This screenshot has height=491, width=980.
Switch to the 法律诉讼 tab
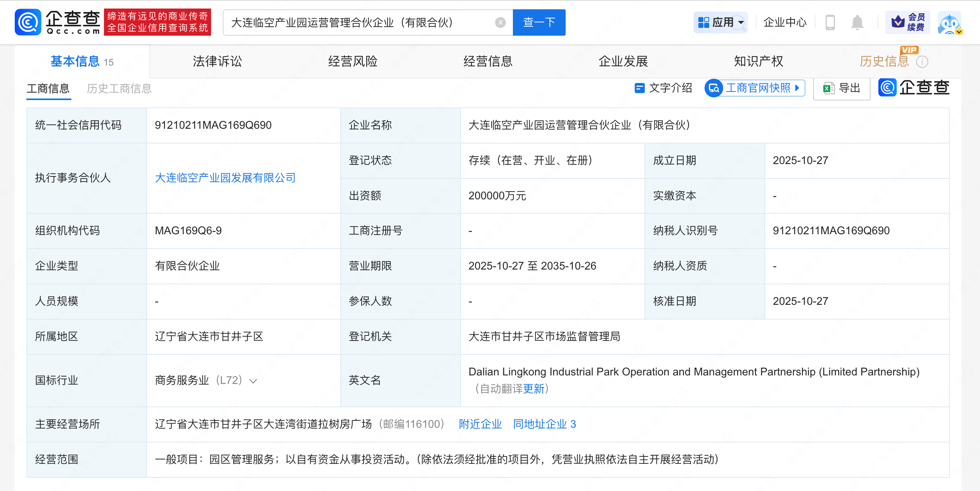pos(217,61)
